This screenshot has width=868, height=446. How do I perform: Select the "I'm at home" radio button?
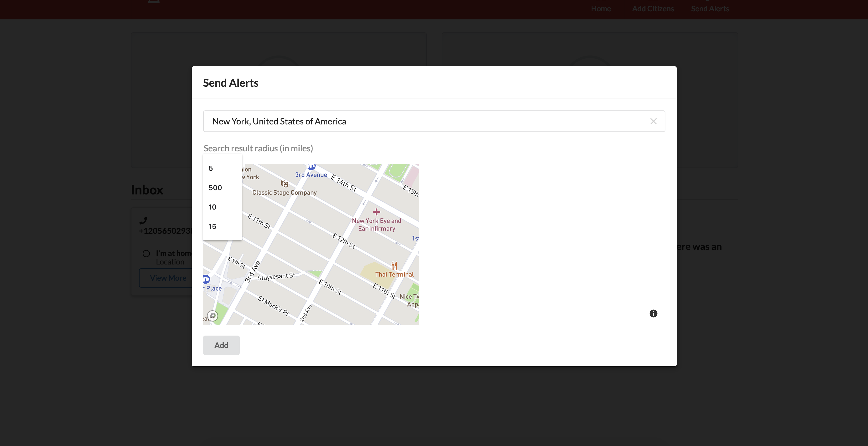pos(146,253)
